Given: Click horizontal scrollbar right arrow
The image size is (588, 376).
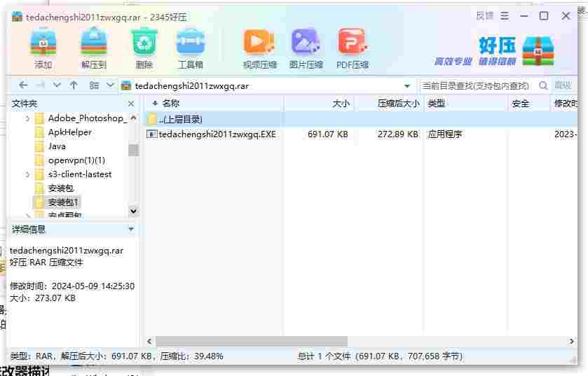Looking at the screenshot, I should (571, 341).
